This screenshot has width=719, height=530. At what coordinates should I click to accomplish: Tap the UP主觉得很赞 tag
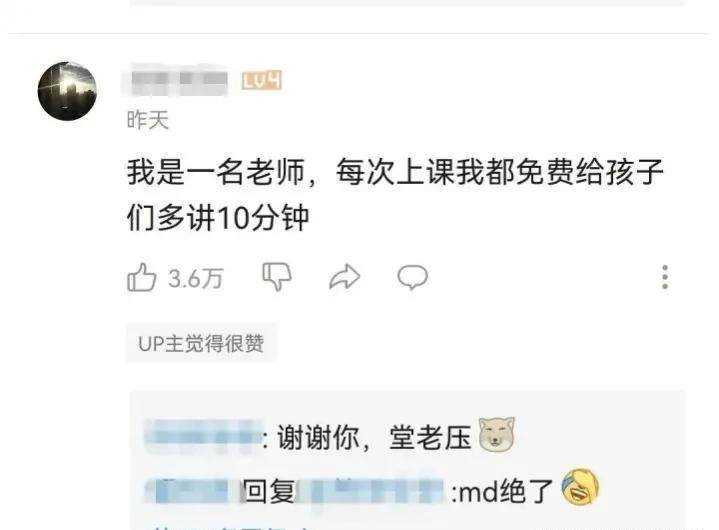pos(201,343)
